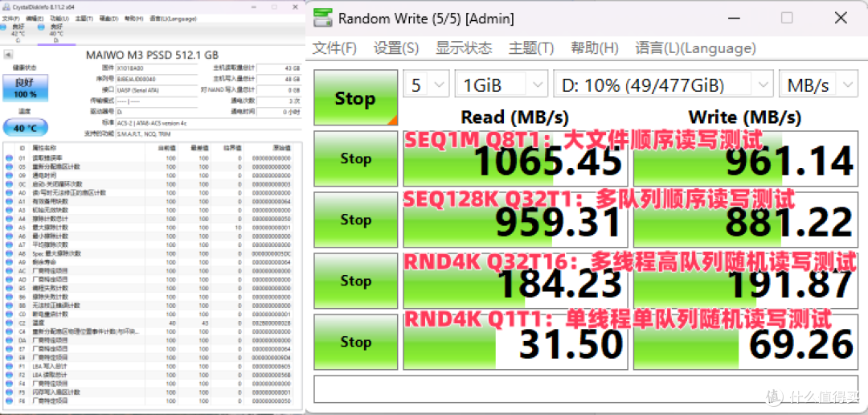The width and height of the screenshot is (868, 415).
Task: Click the write result 191.87
Action: [x=745, y=281]
